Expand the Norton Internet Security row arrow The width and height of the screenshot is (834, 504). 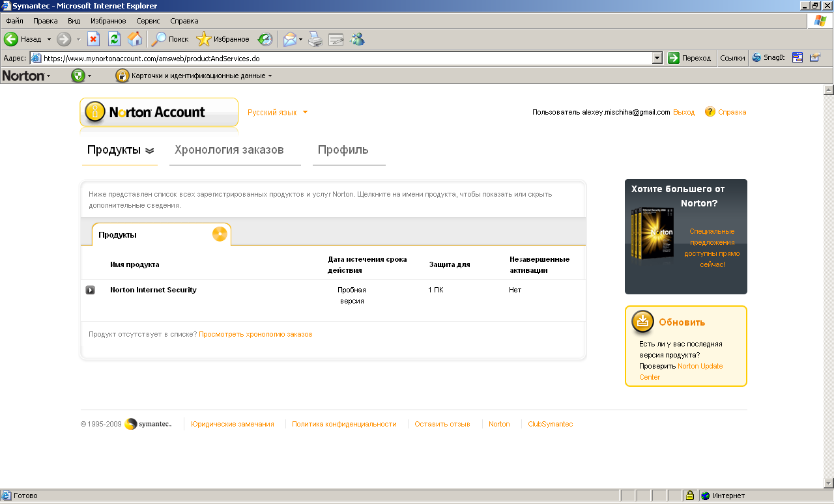click(x=91, y=290)
